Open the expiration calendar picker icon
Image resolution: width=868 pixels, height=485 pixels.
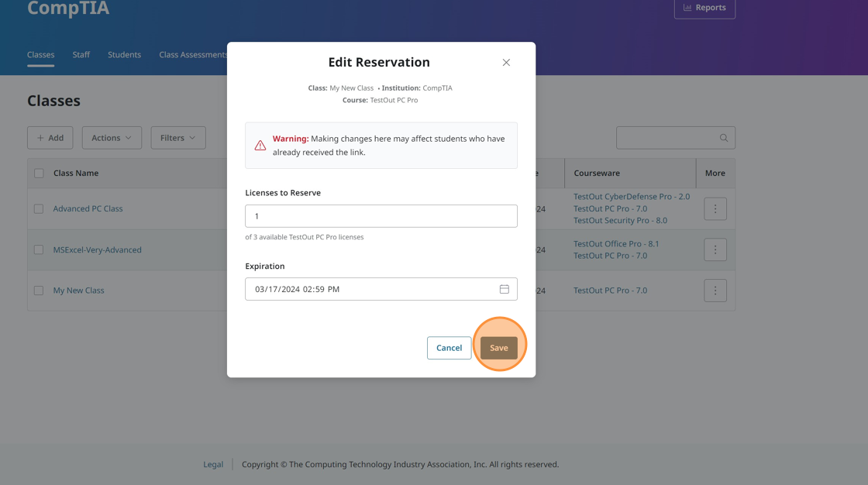(x=504, y=289)
